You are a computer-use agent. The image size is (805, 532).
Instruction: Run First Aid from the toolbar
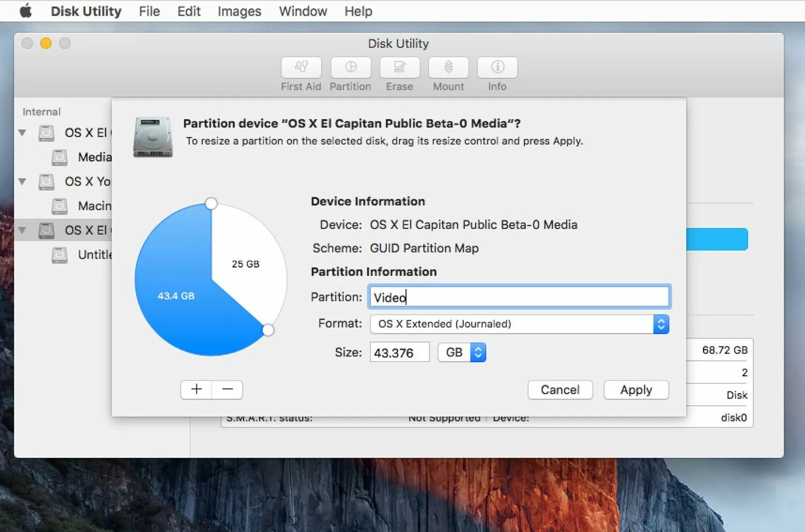coord(301,72)
